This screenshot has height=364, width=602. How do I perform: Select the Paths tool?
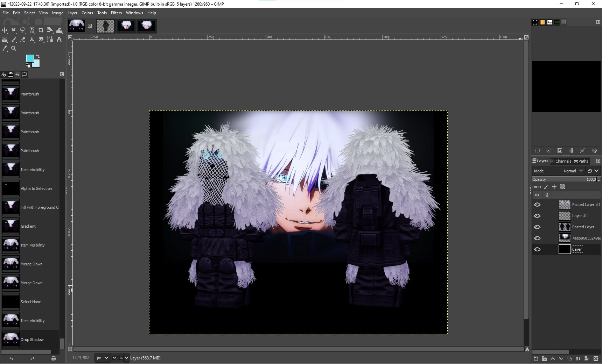pos(50,40)
